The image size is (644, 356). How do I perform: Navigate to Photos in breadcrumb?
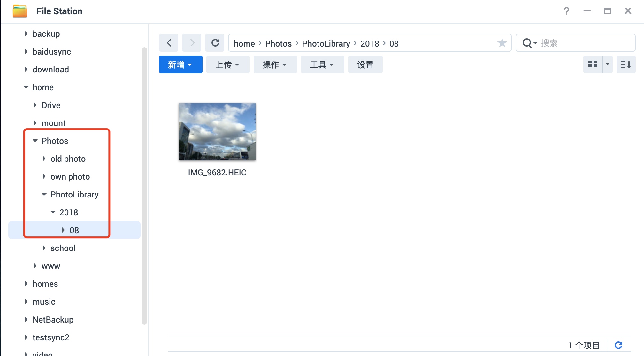[278, 43]
